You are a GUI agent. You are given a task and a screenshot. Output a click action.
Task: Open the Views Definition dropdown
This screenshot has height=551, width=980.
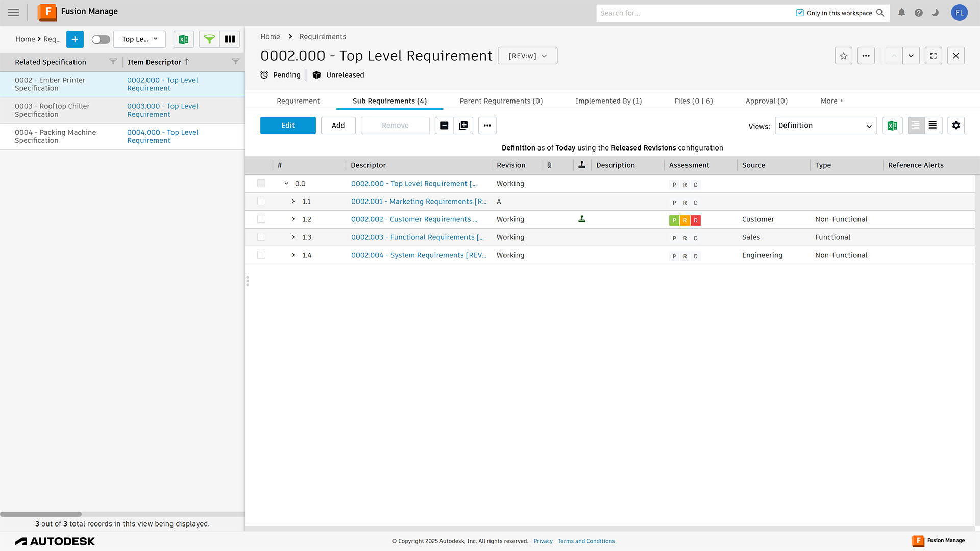pyautogui.click(x=825, y=126)
